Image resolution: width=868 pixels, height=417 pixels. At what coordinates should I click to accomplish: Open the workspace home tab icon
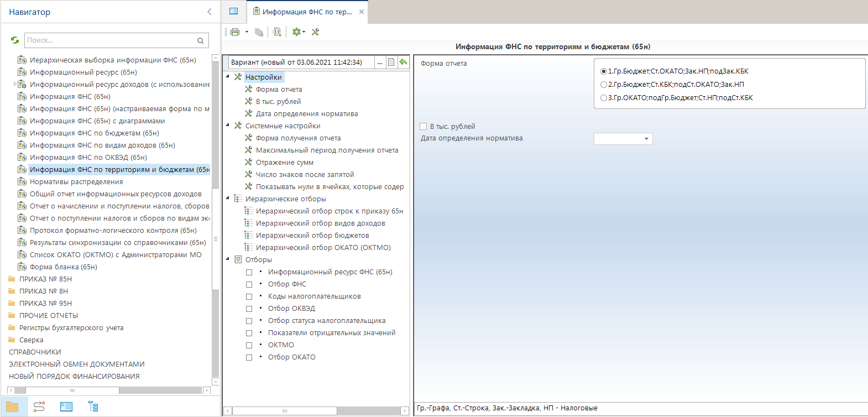[x=234, y=11]
